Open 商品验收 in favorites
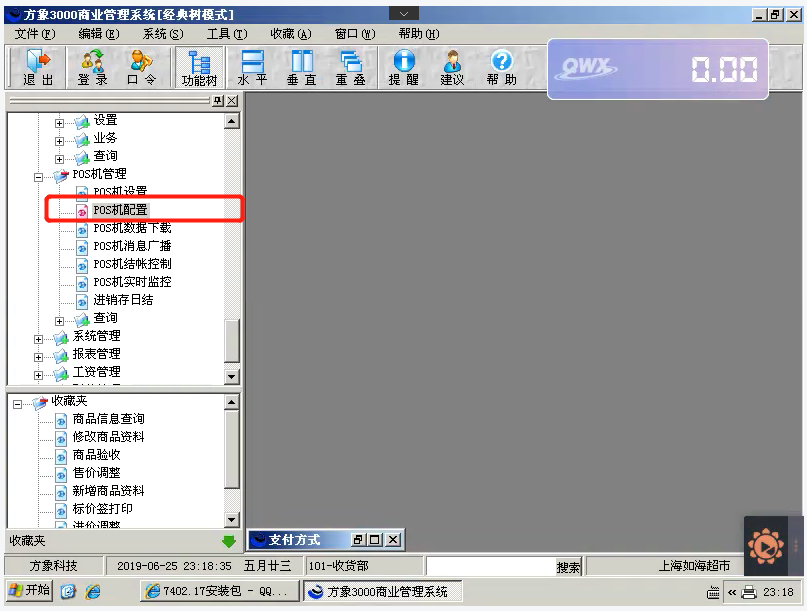Screen dimensions: 807x611 (96, 455)
